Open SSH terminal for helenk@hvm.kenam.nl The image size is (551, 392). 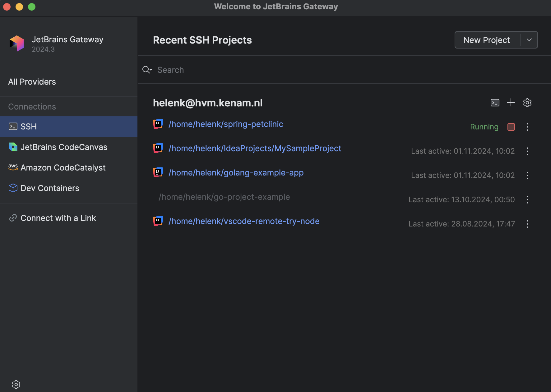coord(495,103)
